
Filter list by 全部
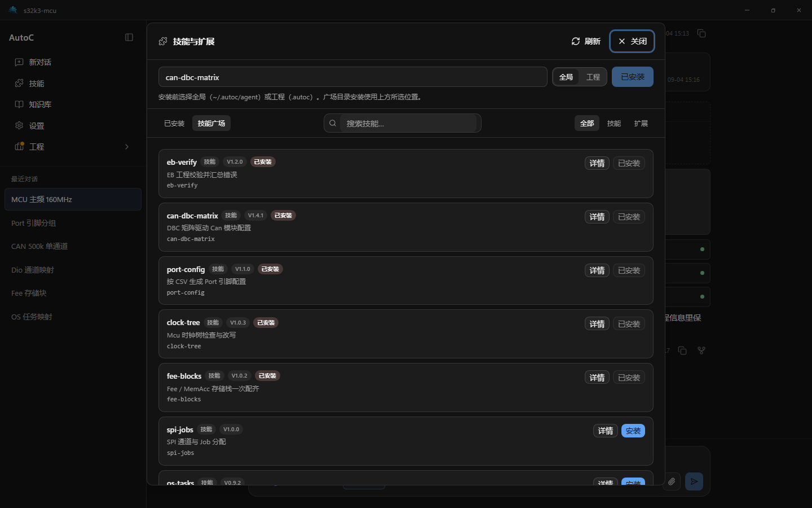tap(587, 123)
